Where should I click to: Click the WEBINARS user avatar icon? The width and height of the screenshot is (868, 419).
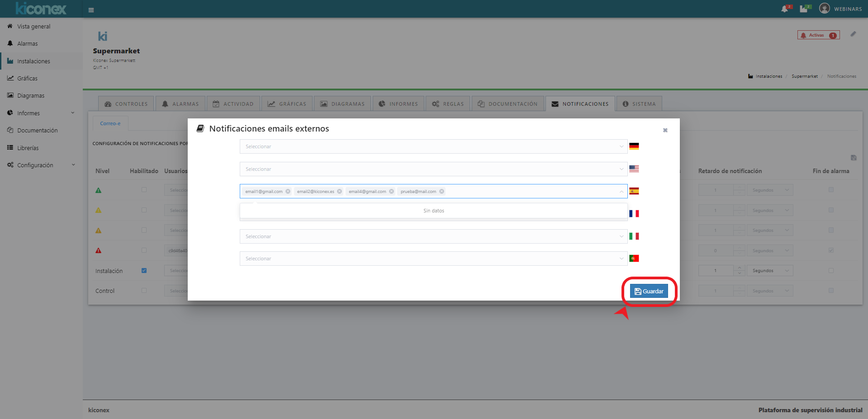(x=824, y=9)
